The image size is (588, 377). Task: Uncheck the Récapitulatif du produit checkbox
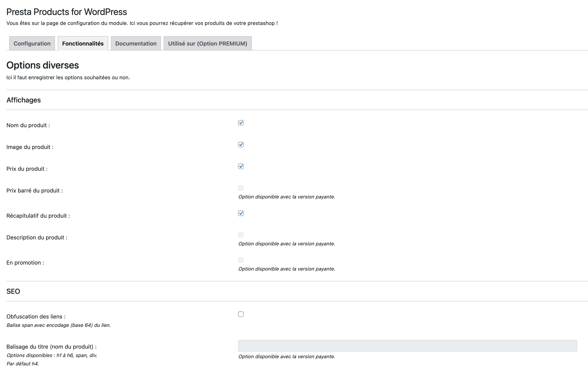241,213
